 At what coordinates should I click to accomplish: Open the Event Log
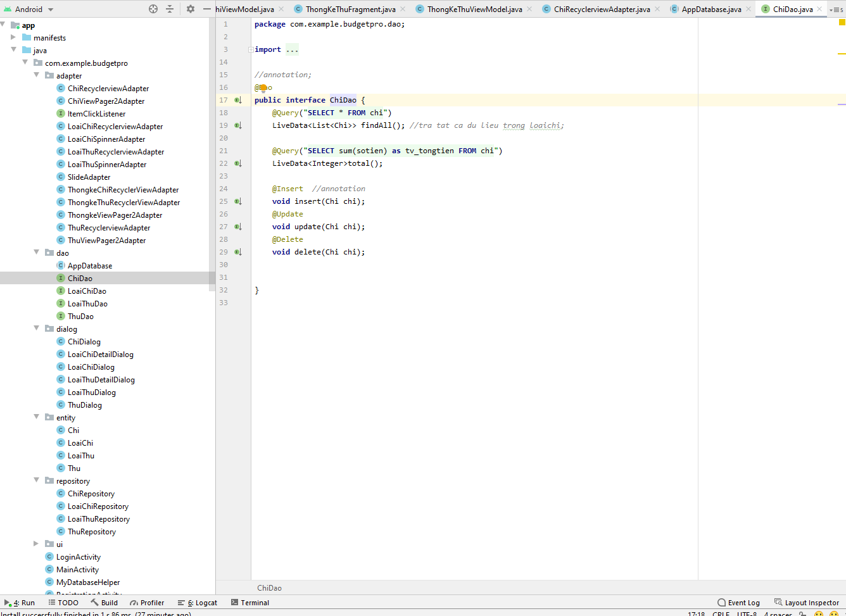738,603
